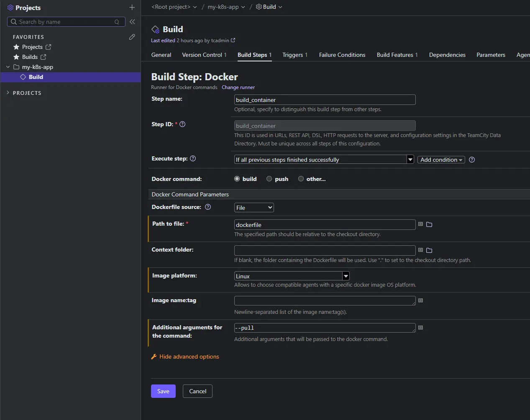The height and width of the screenshot is (420, 530).
Task: Click the Change runner link
Action: pyautogui.click(x=238, y=87)
